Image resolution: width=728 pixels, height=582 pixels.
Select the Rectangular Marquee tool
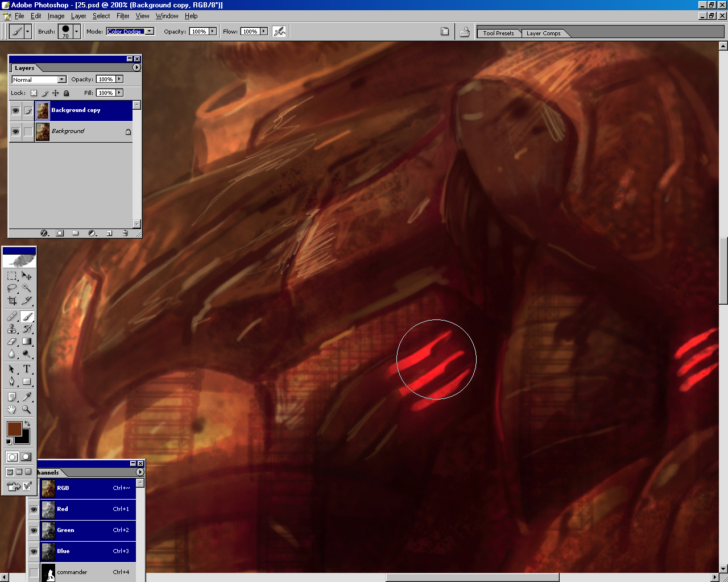[12, 276]
